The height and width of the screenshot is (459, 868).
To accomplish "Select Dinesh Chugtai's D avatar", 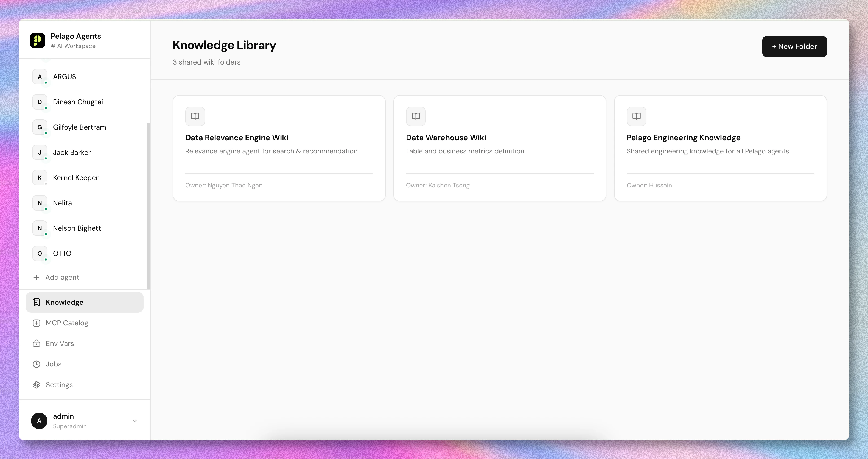I will (x=40, y=102).
